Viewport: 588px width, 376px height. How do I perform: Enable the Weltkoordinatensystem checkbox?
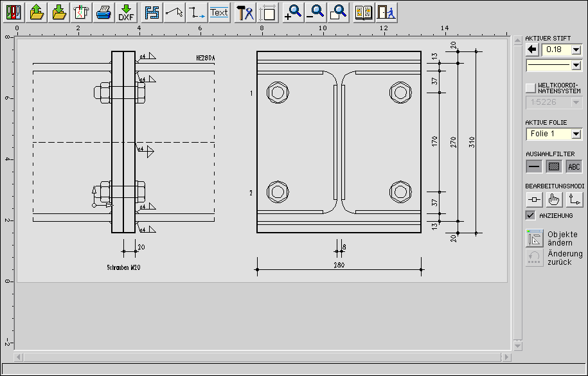(530, 87)
